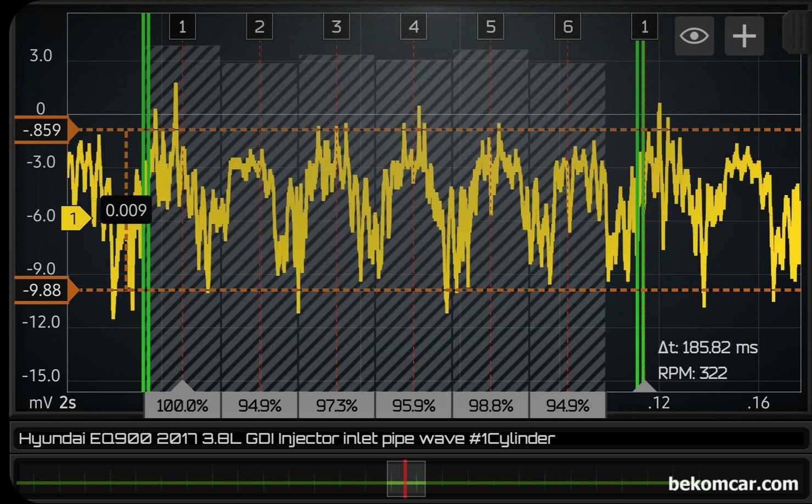Add a new measurement with the plus icon

pos(744,35)
